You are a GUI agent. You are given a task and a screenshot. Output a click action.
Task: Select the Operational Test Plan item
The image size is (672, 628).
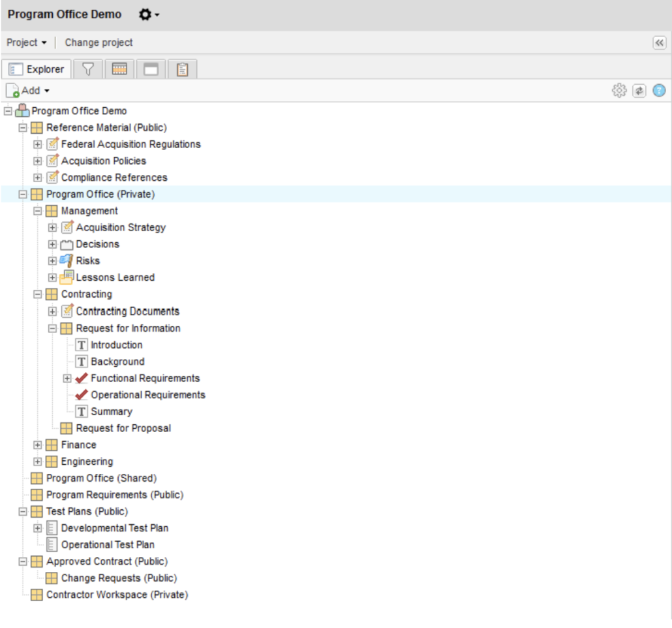(108, 544)
